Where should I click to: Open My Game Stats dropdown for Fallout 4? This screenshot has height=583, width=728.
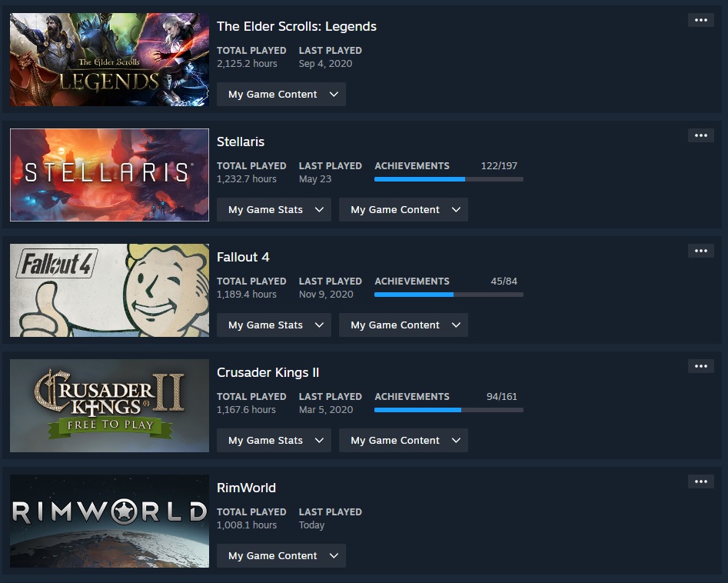point(274,325)
